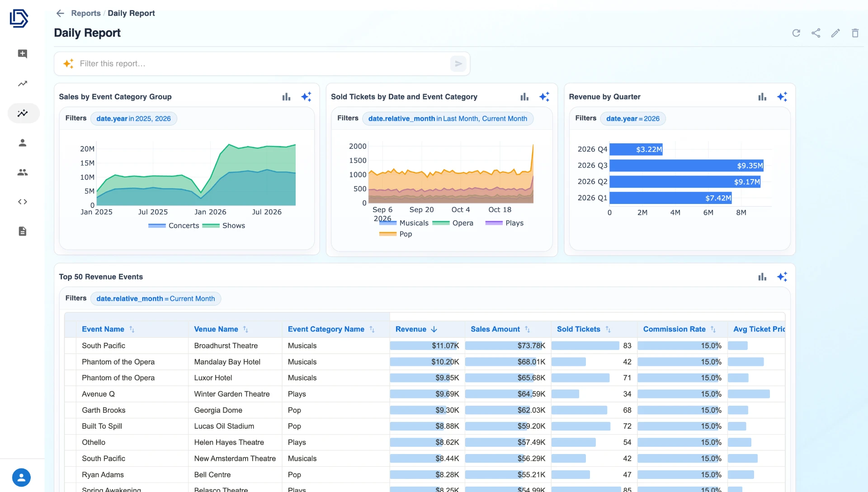The height and width of the screenshot is (492, 868).
Task: Focus the Filter this report input
Action: tap(262, 64)
